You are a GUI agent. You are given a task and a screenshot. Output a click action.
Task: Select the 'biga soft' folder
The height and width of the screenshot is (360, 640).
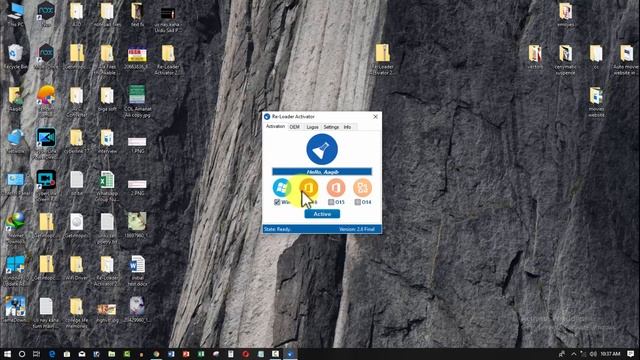click(107, 99)
